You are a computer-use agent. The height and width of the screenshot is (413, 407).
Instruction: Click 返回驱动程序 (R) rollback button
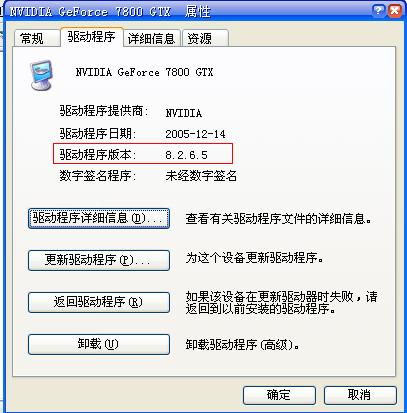coord(99,302)
